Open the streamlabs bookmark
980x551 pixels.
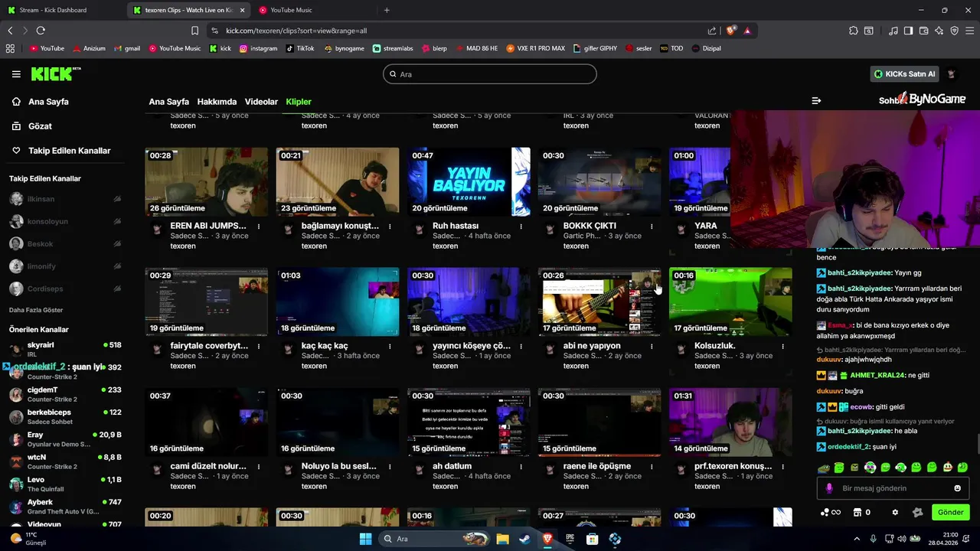coord(393,48)
